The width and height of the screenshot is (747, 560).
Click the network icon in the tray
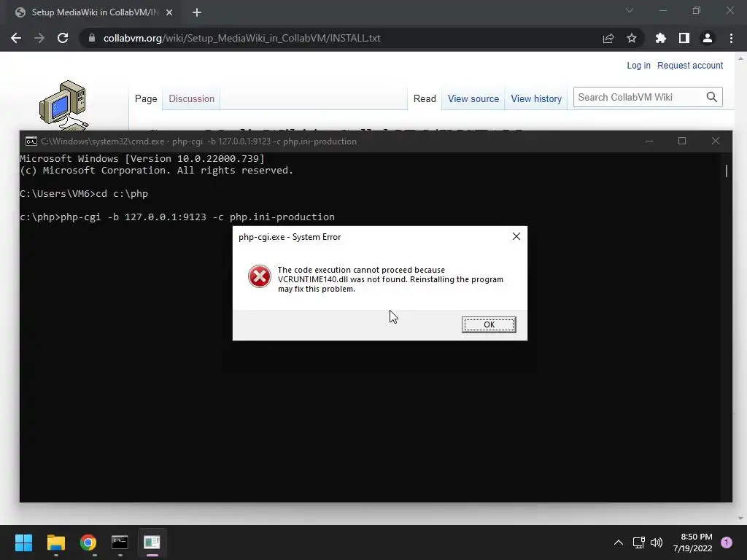click(x=639, y=542)
